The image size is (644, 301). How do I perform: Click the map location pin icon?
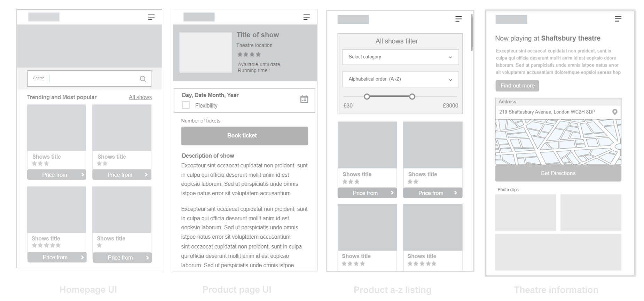(615, 112)
